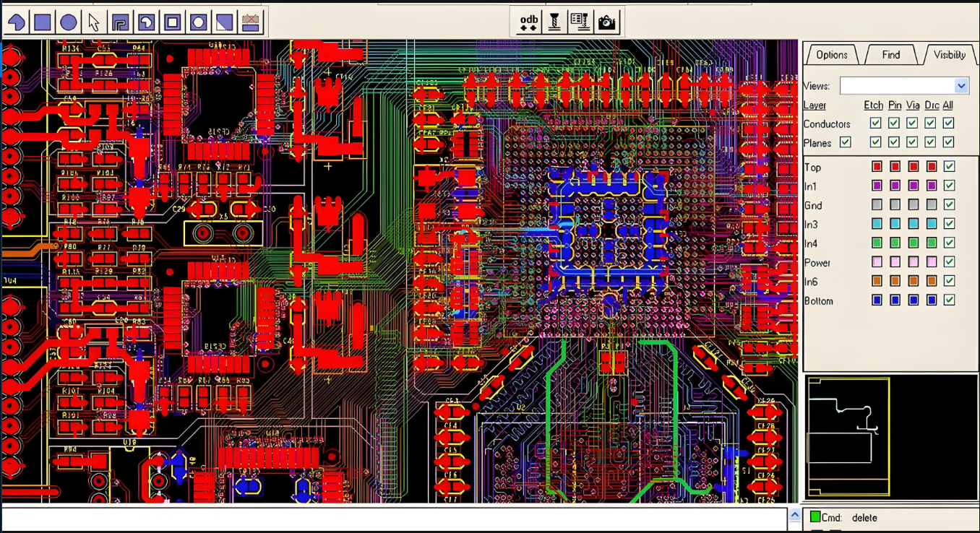Image resolution: width=980 pixels, height=533 pixels.
Task: Uncheck the Bottom layer All checkbox
Action: (949, 300)
